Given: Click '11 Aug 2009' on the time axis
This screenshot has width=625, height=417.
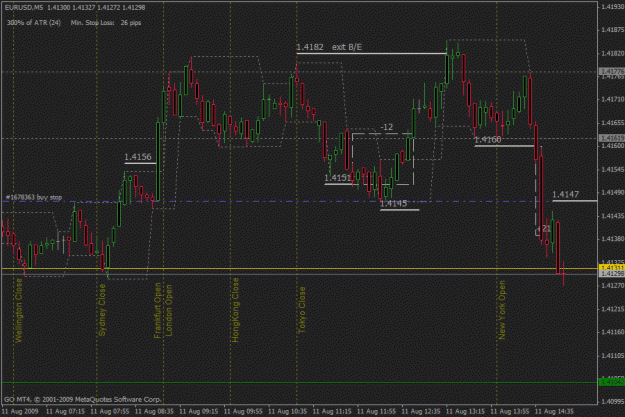Looking at the screenshot, I should tap(18, 411).
